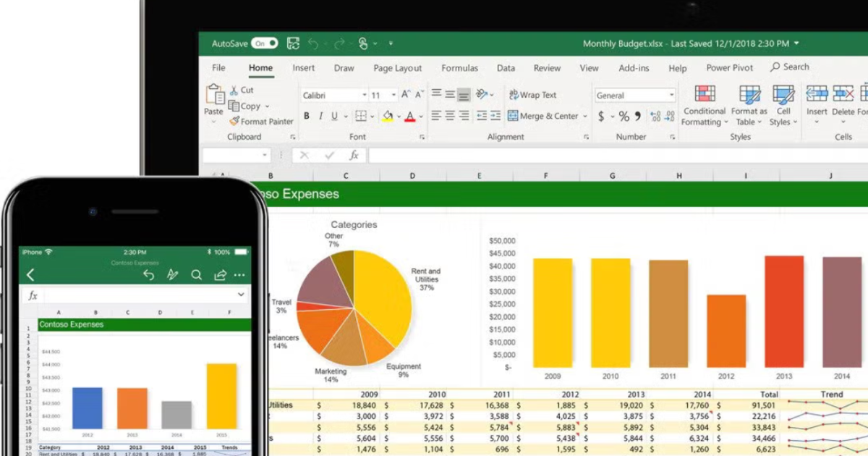868x456 pixels.
Task: Click the Redo arrow in desktop Excel
Action: [x=338, y=43]
